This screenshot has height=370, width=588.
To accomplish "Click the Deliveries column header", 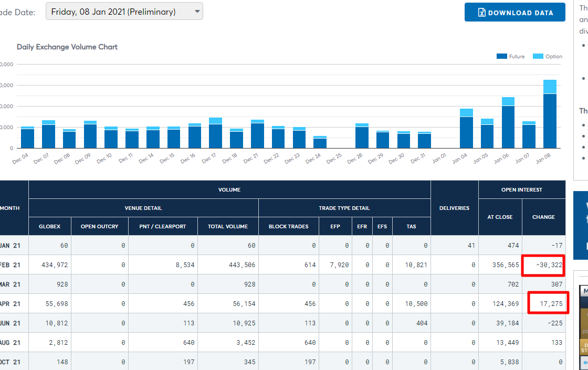I will point(454,208).
